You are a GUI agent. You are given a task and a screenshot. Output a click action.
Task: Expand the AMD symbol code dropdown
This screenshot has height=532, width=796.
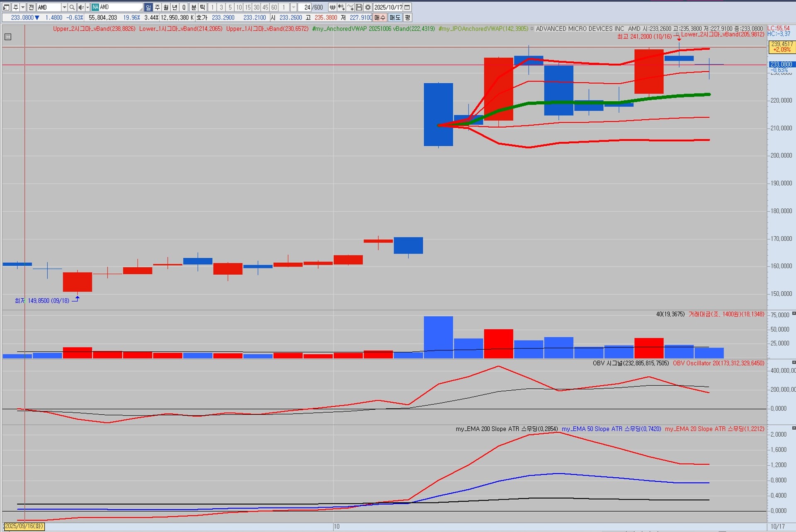pos(64,7)
